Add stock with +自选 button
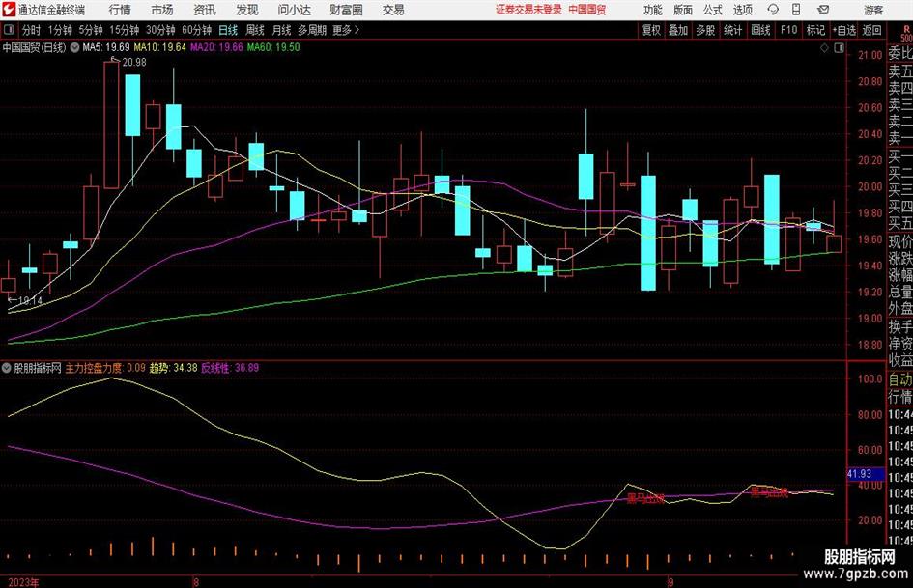This screenshot has width=913, height=588. pos(843,30)
